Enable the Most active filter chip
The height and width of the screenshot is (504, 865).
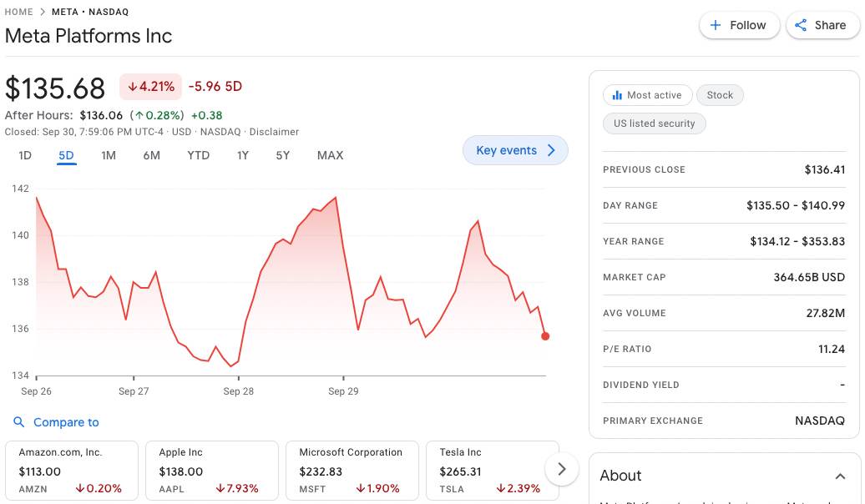647,95
